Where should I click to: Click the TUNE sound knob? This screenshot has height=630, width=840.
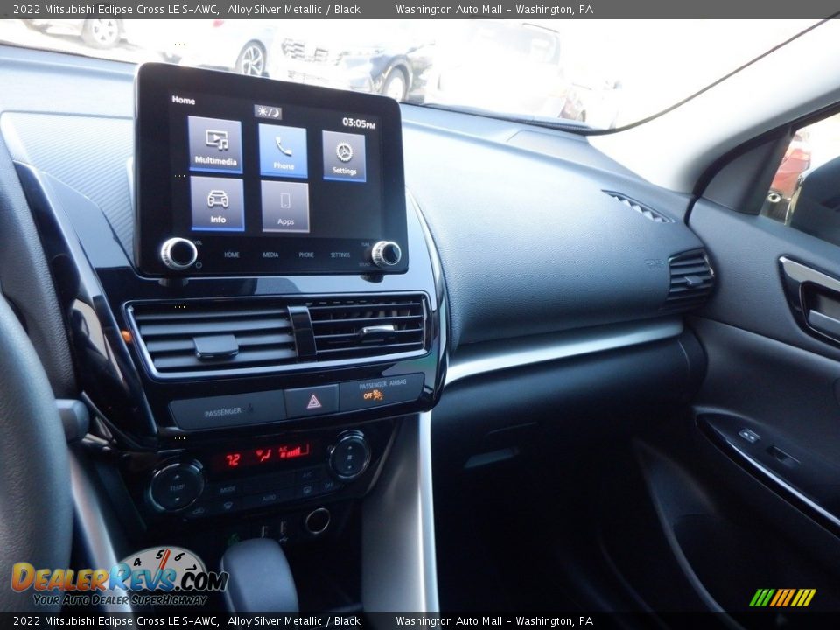(386, 254)
